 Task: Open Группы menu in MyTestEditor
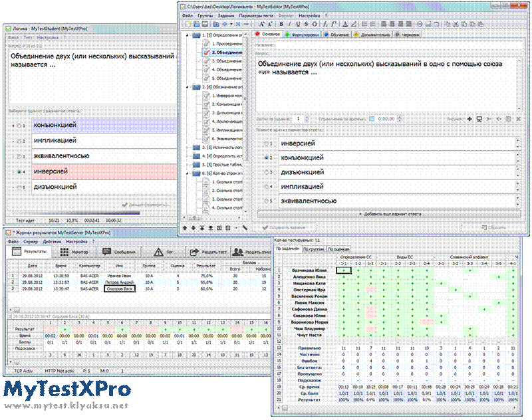click(205, 15)
